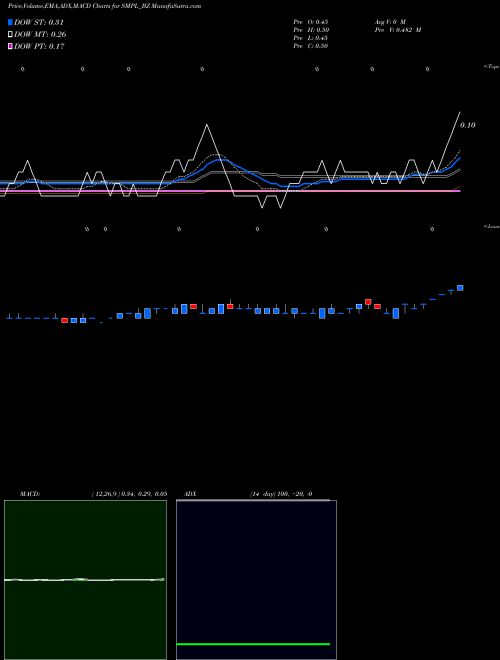The image size is (500, 660).
Task: Click the 'Pre H: 0.50' high value
Action: pyautogui.click(x=311, y=30)
